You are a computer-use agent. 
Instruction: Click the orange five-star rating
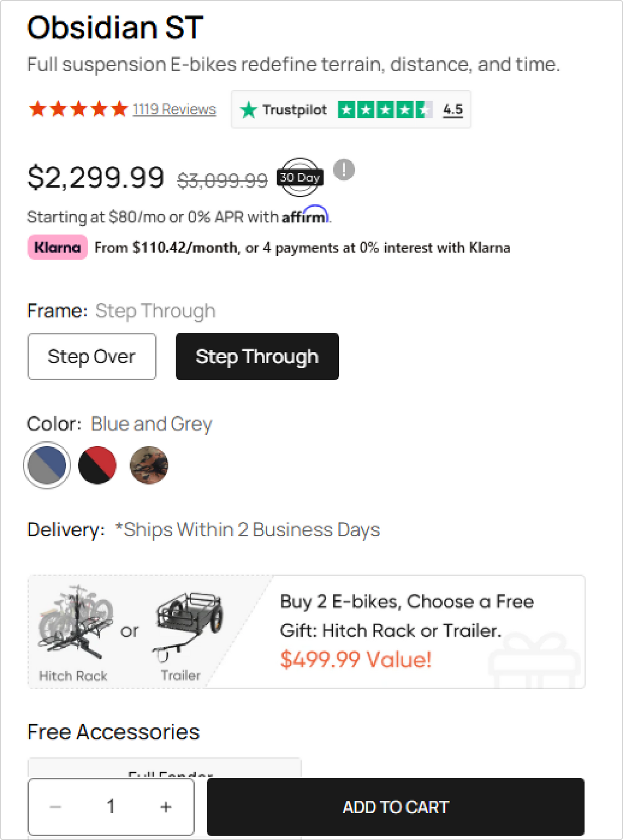78,109
